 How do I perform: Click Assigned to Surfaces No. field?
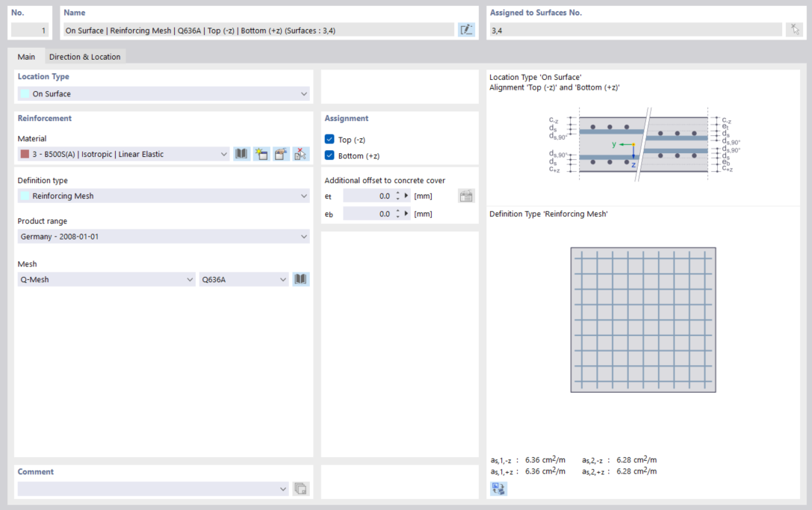pyautogui.click(x=636, y=30)
